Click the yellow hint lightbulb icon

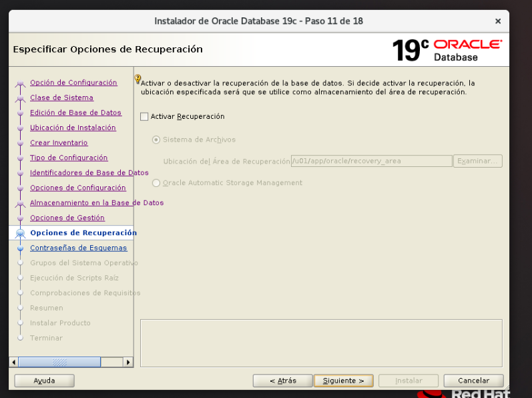pyautogui.click(x=138, y=79)
